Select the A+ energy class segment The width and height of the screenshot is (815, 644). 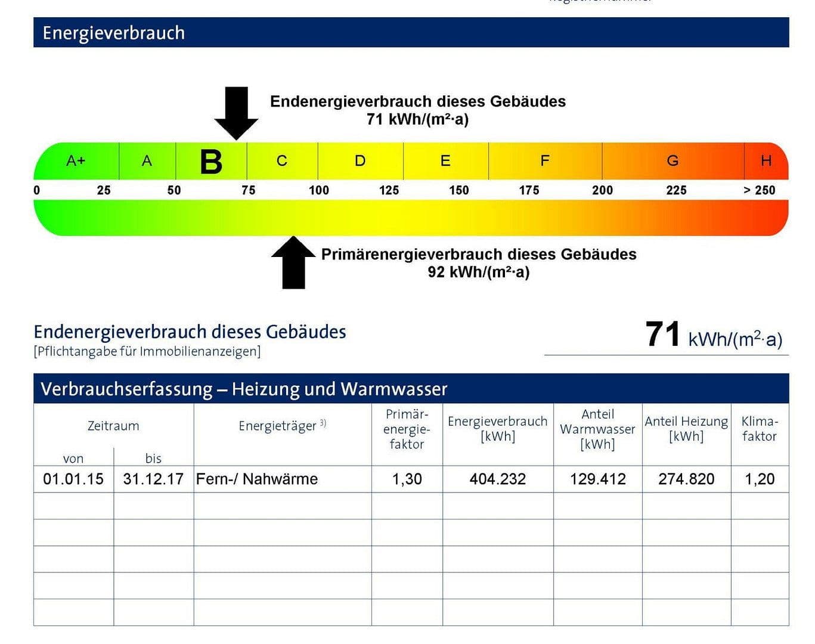tap(76, 161)
